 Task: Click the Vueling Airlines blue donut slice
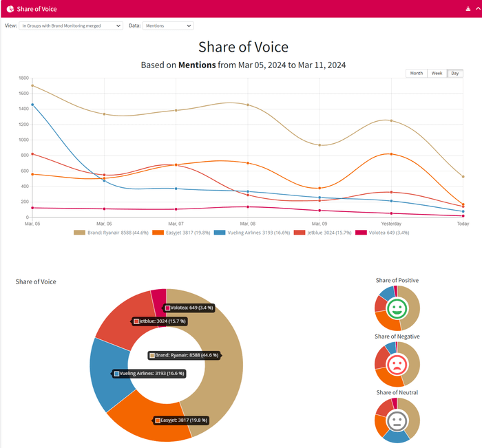click(109, 373)
